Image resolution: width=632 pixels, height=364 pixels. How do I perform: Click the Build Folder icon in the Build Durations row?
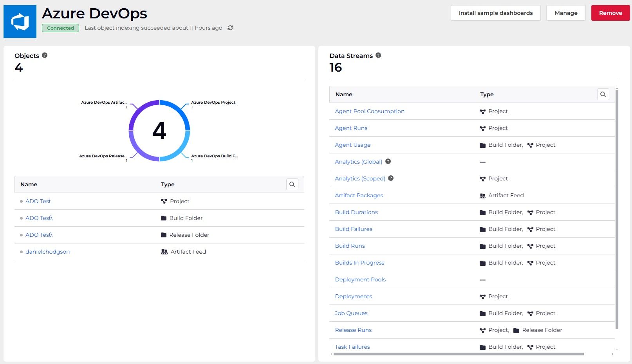coord(482,213)
